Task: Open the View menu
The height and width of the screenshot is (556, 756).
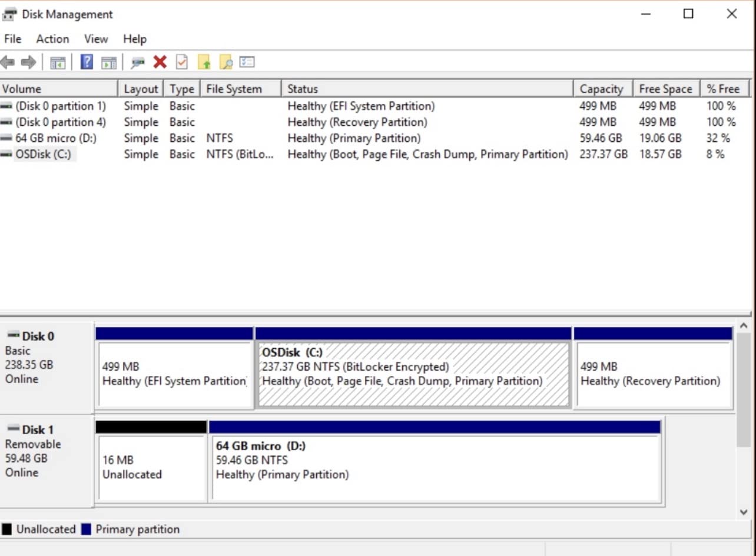Action: pyautogui.click(x=96, y=39)
